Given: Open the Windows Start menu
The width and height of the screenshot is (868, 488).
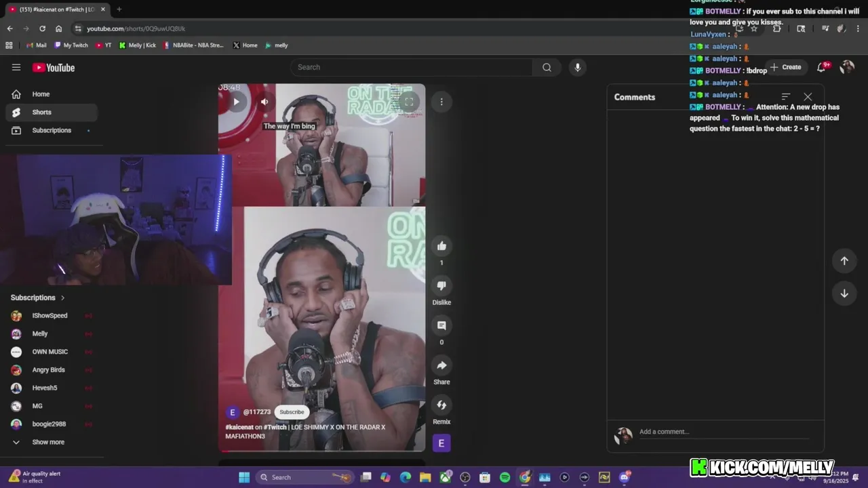Looking at the screenshot, I should tap(244, 477).
